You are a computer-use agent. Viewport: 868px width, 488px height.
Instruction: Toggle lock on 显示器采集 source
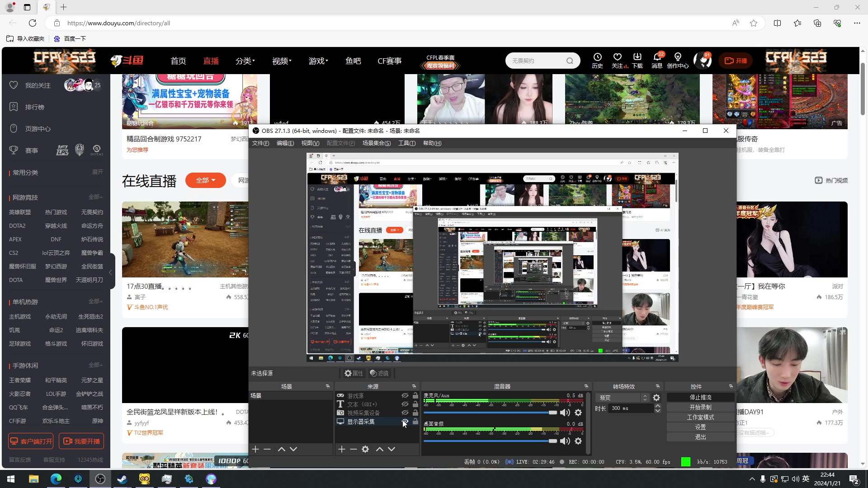(415, 422)
